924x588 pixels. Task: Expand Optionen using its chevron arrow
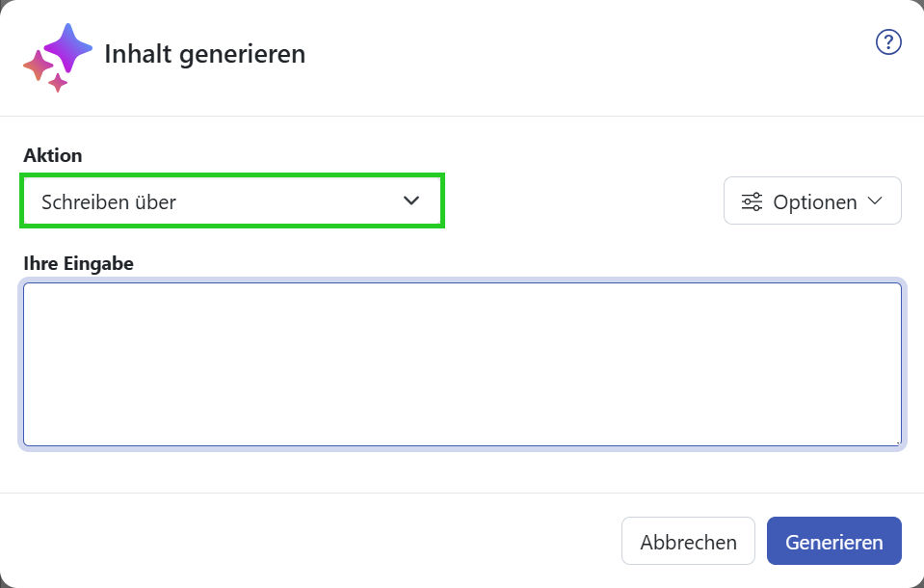(875, 200)
